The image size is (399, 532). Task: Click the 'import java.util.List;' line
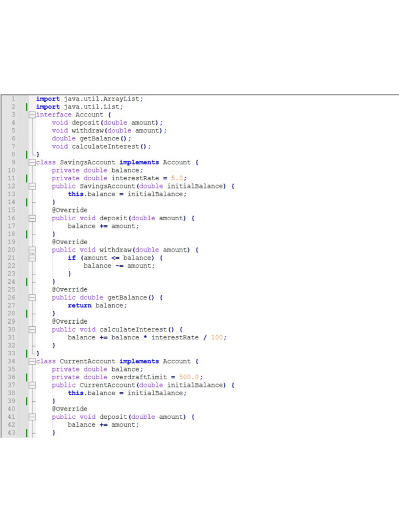79,107
